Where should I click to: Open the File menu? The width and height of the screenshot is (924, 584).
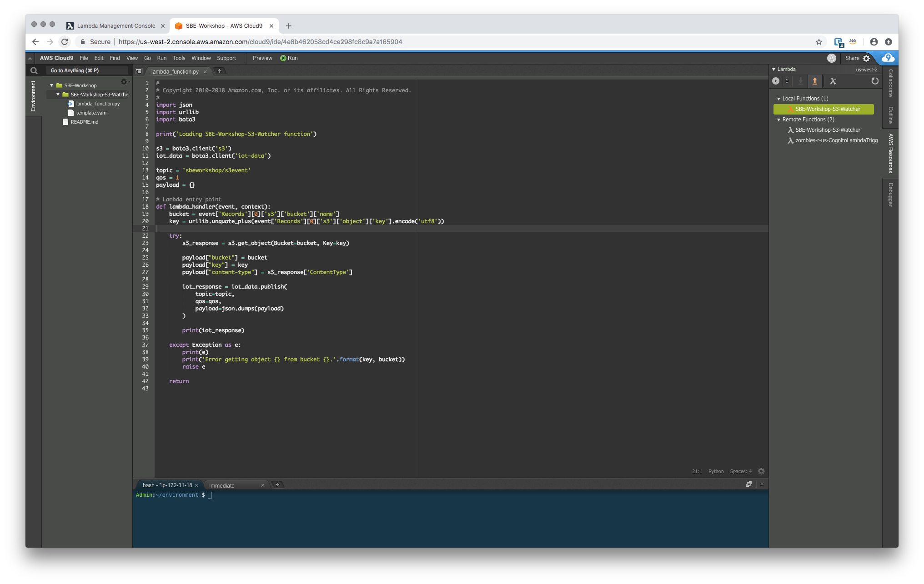tap(84, 58)
